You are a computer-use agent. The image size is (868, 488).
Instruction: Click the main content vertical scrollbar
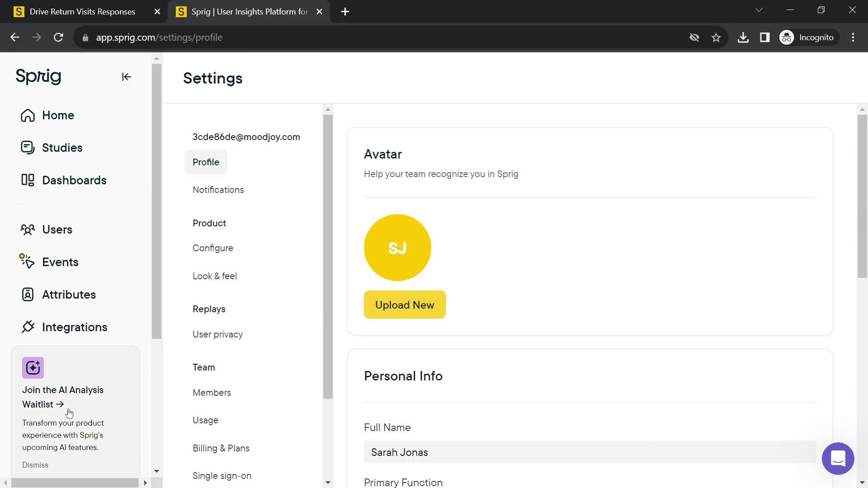862,197
